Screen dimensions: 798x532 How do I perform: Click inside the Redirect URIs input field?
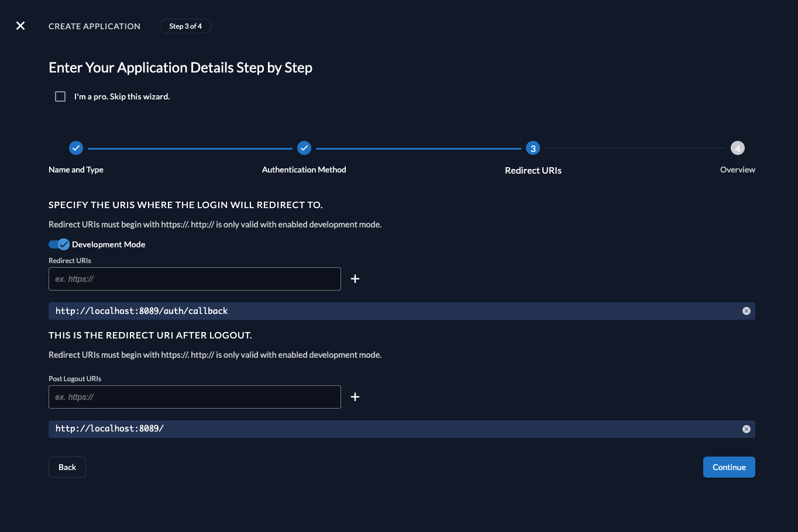pos(195,279)
